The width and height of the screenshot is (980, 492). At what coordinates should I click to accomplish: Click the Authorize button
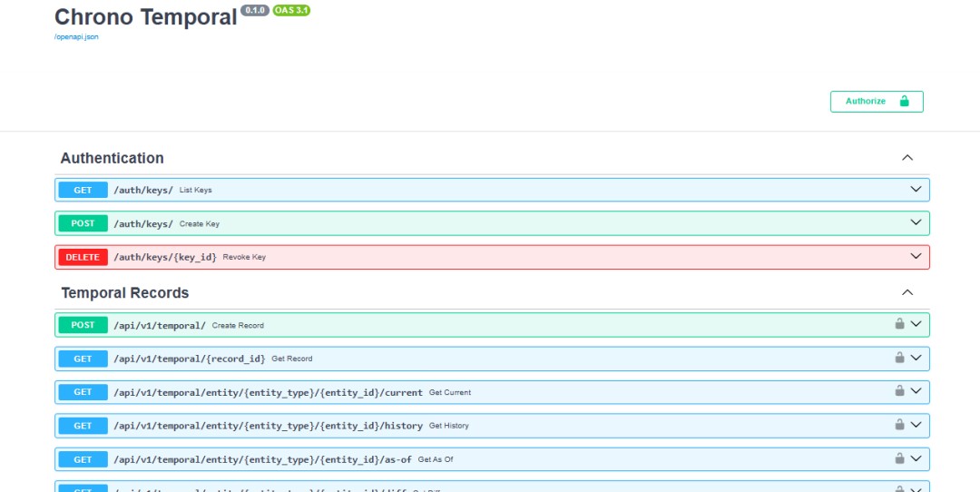click(x=877, y=102)
